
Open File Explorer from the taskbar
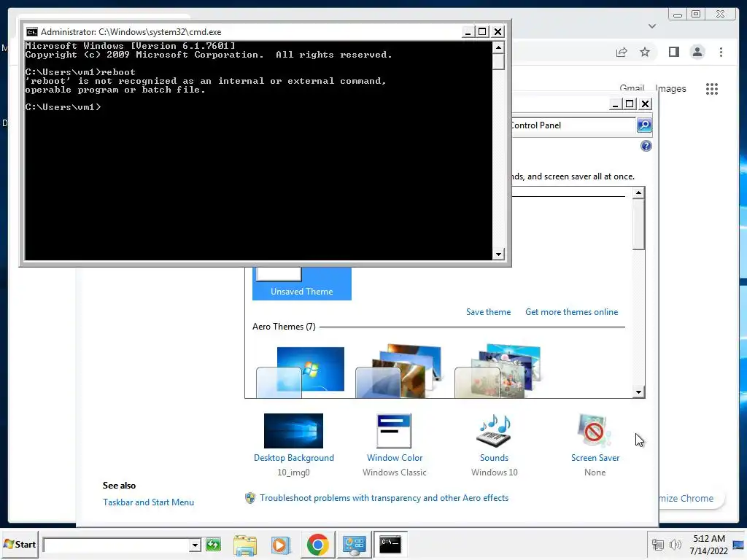coord(245,544)
